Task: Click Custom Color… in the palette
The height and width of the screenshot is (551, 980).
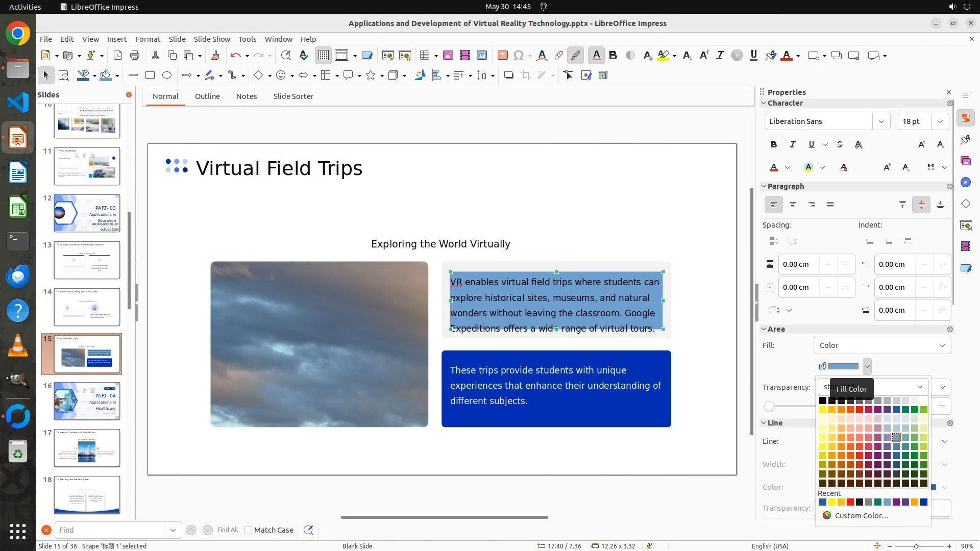Action: (x=862, y=516)
